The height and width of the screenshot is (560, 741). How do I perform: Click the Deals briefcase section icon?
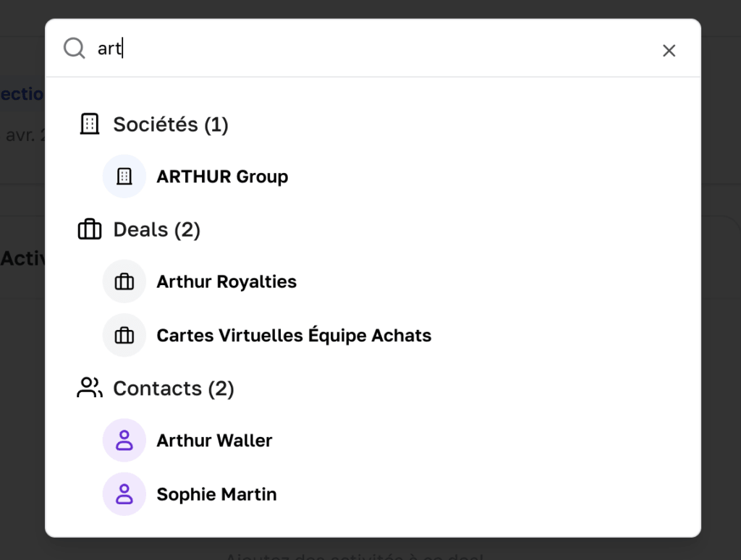[89, 229]
